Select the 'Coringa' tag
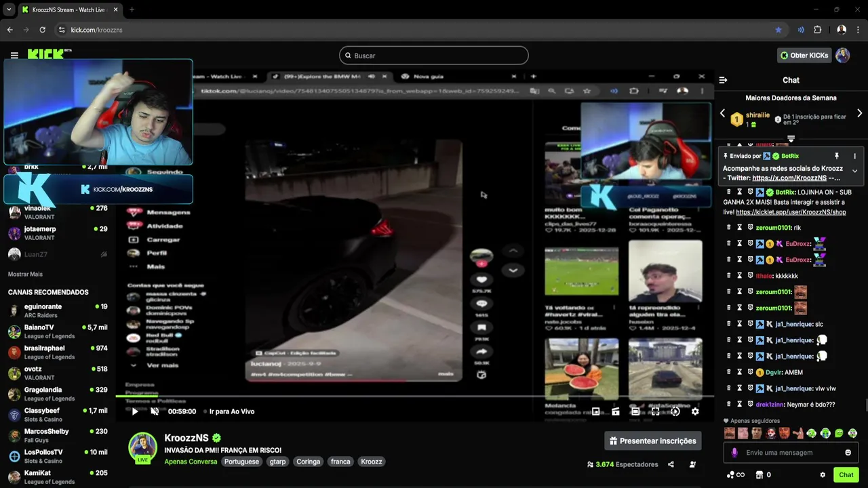 pyautogui.click(x=309, y=462)
